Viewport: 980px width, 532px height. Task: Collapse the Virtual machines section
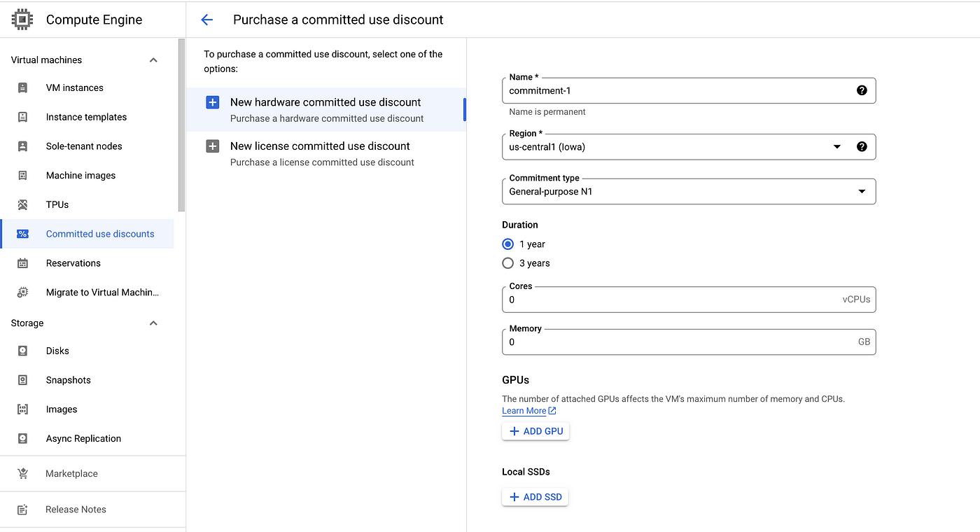pyautogui.click(x=153, y=60)
